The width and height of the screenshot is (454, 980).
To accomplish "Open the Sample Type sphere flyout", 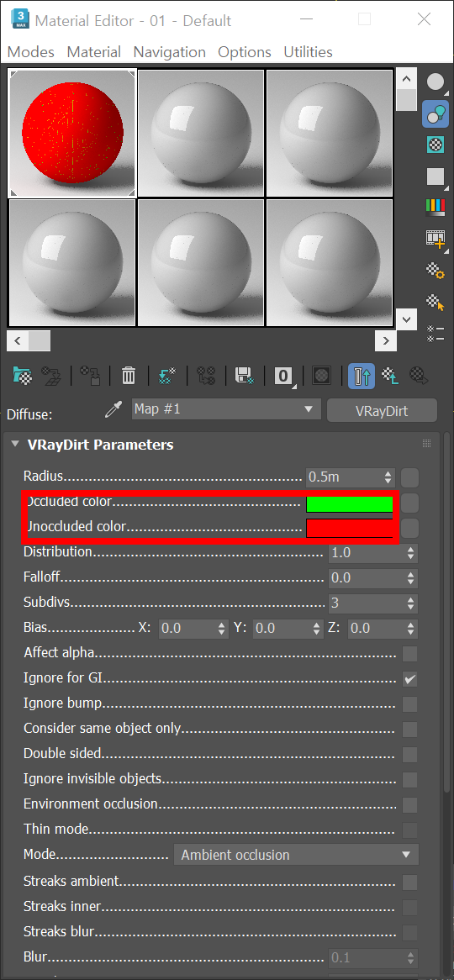I will (x=436, y=82).
